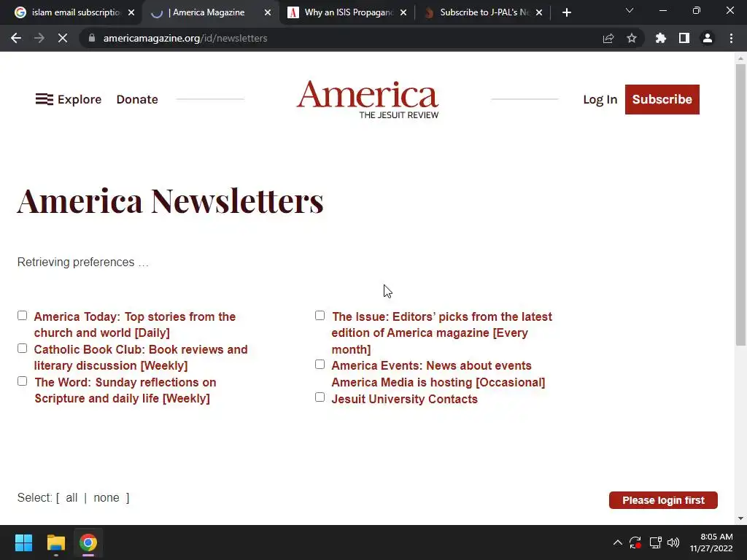Viewport: 747px width, 560px height.
Task: Open Chrome three-dot menu
Action: click(x=731, y=38)
